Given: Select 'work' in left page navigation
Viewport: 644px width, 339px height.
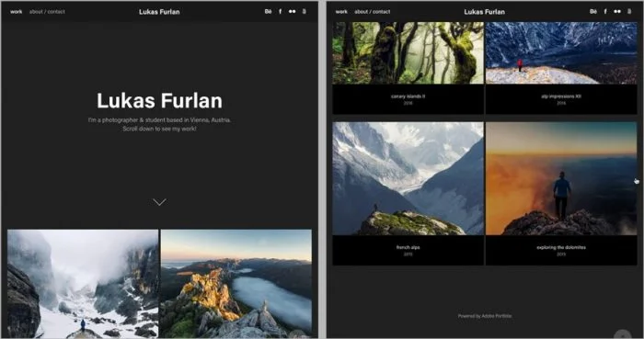Looking at the screenshot, I should tap(16, 12).
